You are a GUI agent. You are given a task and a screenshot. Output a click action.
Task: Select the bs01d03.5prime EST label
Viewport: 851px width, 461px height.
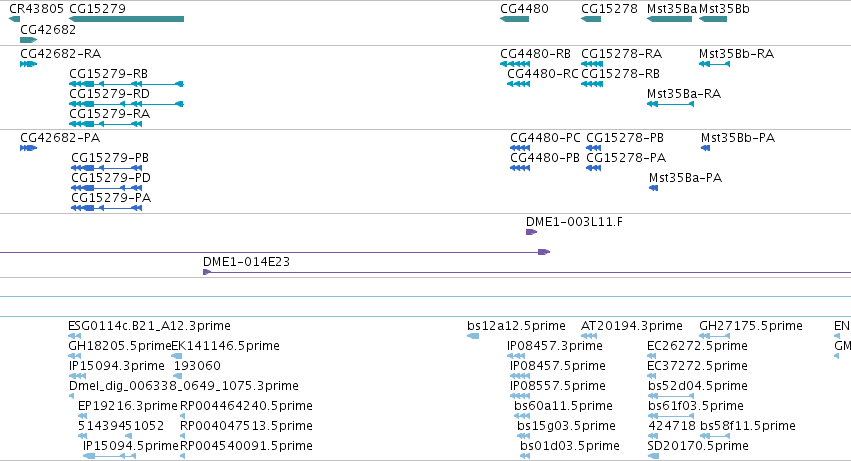point(569,446)
